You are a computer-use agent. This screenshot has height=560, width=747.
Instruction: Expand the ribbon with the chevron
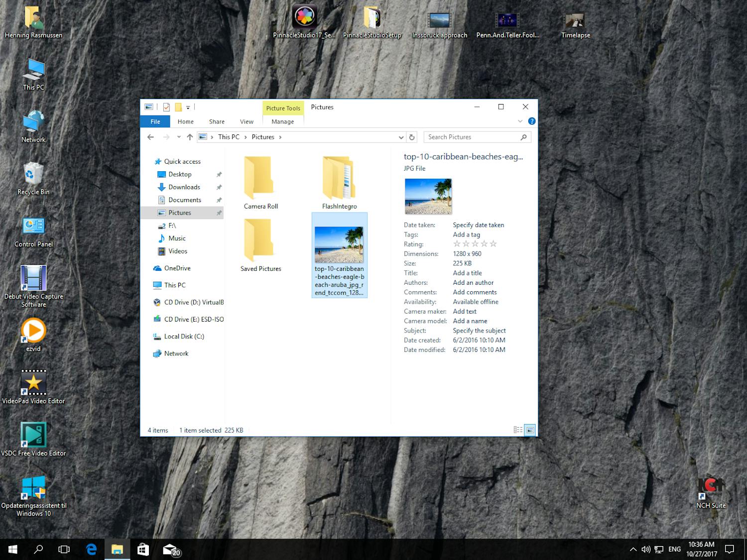520,121
